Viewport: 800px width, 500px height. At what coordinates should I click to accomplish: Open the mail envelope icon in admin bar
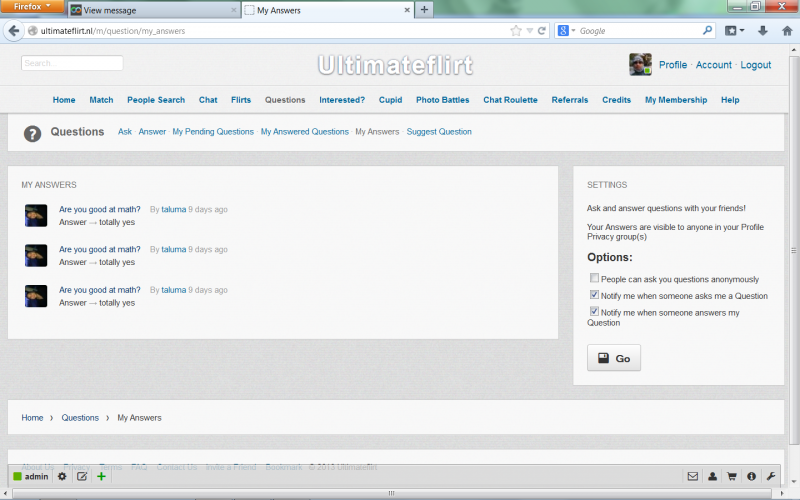pos(692,477)
